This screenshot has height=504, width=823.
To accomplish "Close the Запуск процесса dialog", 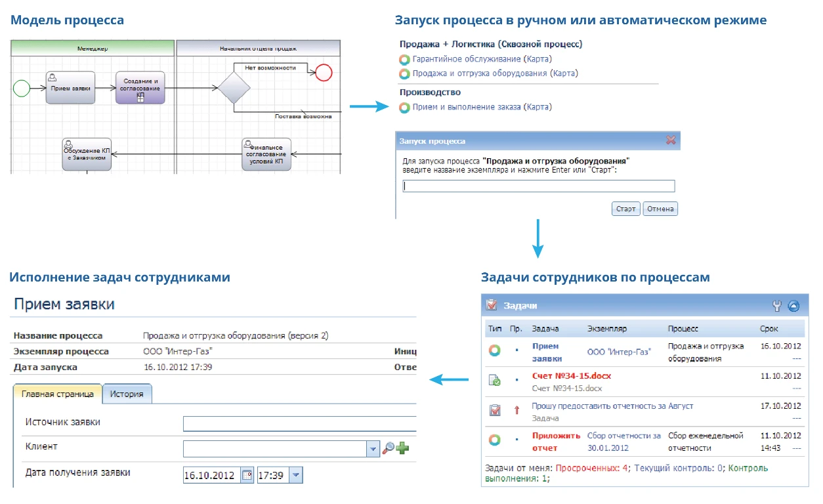I will (x=670, y=140).
